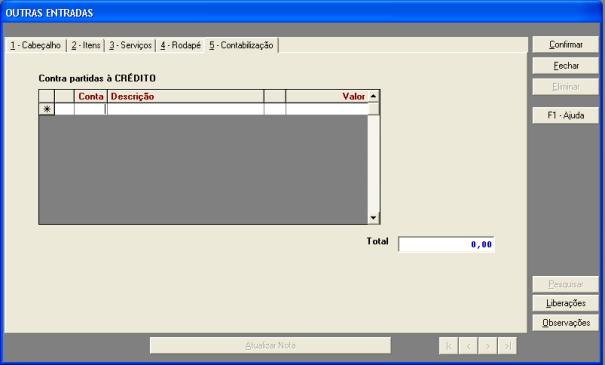Open the Liberações button
Image resolution: width=605 pixels, height=365 pixels.
[566, 303]
